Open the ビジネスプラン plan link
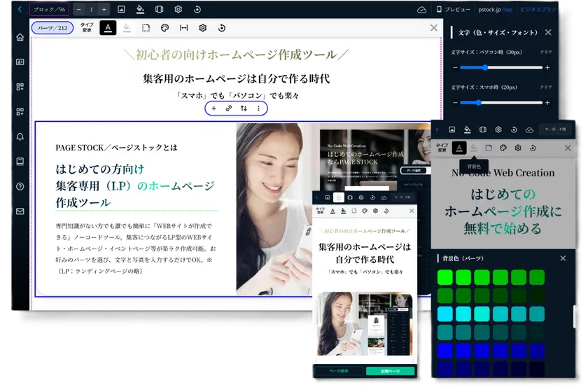 (538, 9)
